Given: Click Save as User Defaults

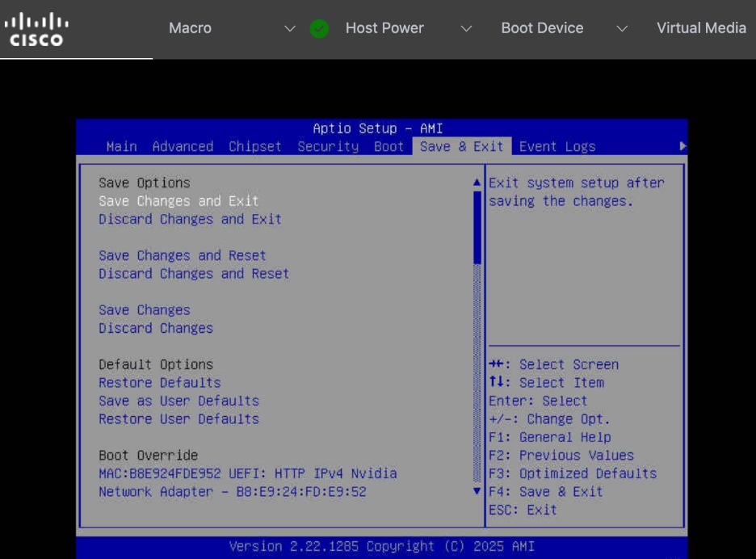Looking at the screenshot, I should (x=178, y=401).
